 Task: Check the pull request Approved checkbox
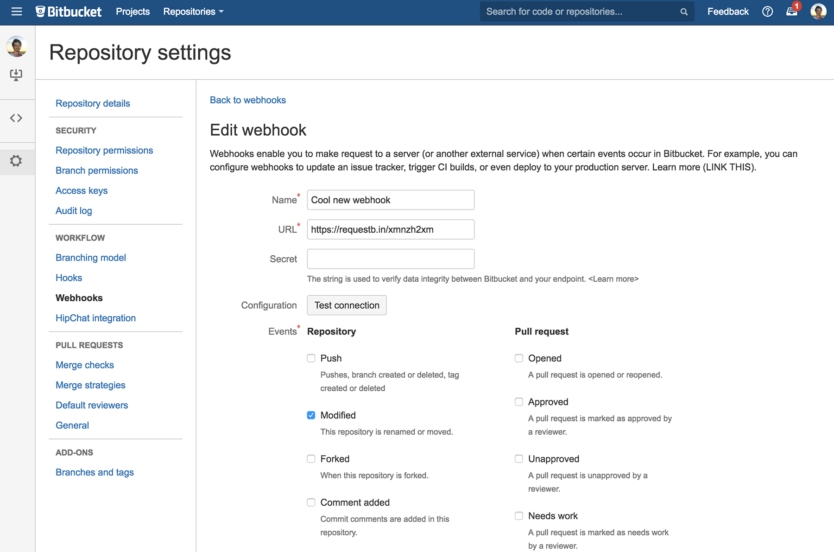pos(519,402)
